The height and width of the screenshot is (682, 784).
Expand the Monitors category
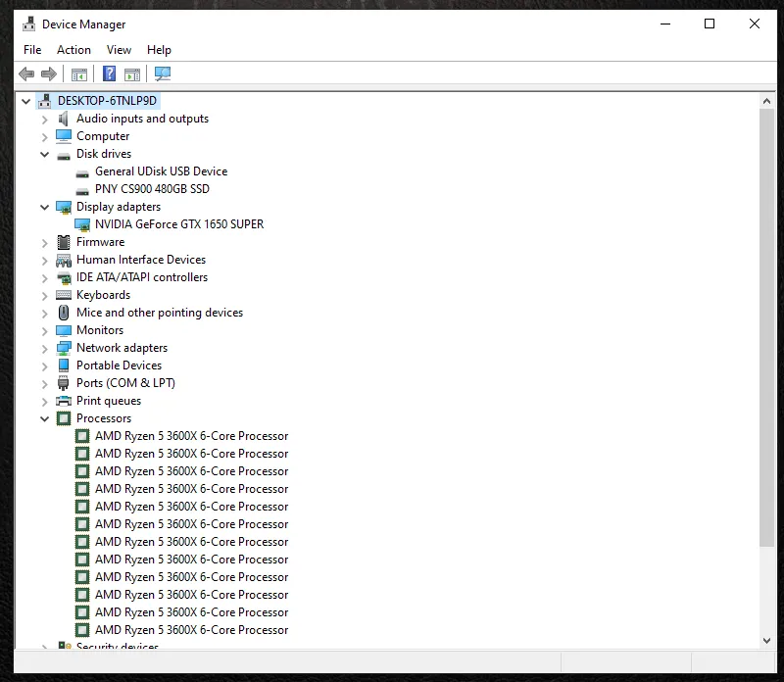click(45, 330)
